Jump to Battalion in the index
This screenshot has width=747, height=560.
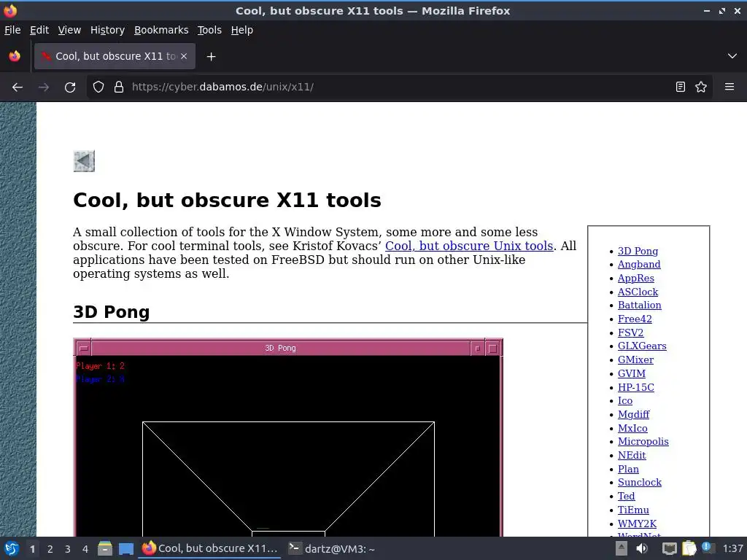[640, 306]
